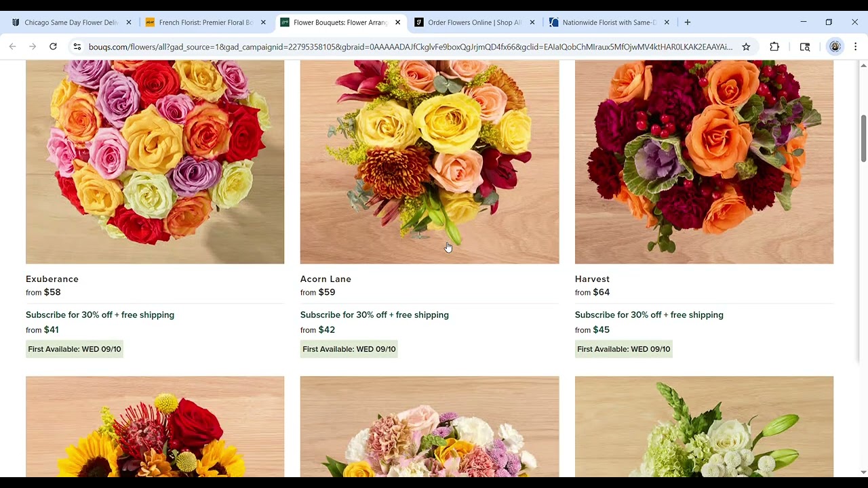This screenshot has width=868, height=488.
Task: Click Exuberance subscribe for 30% off link
Action: tap(100, 314)
